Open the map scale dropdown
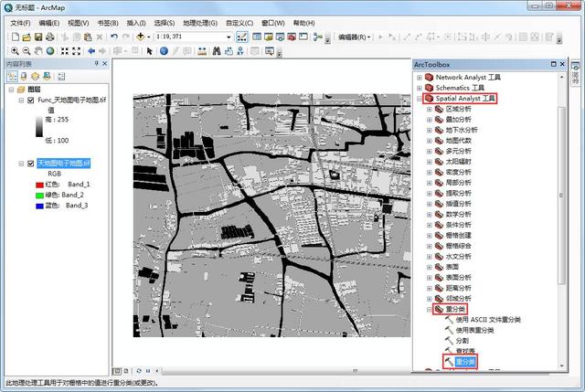Image resolution: width=585 pixels, height=392 pixels. 229,37
